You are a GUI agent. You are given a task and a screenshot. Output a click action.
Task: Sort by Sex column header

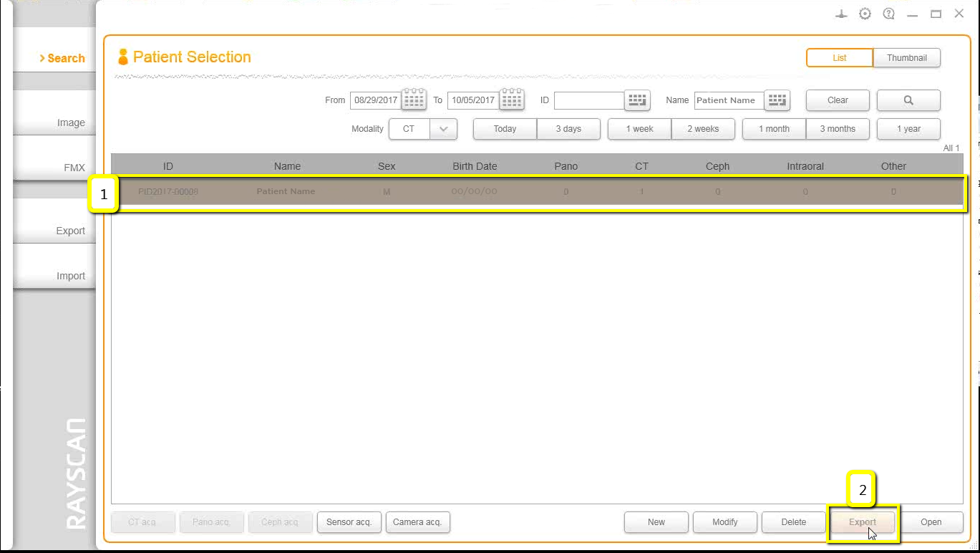point(387,166)
